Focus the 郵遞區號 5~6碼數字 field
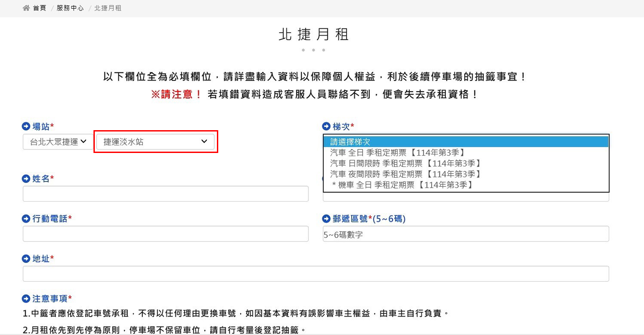 466,234
